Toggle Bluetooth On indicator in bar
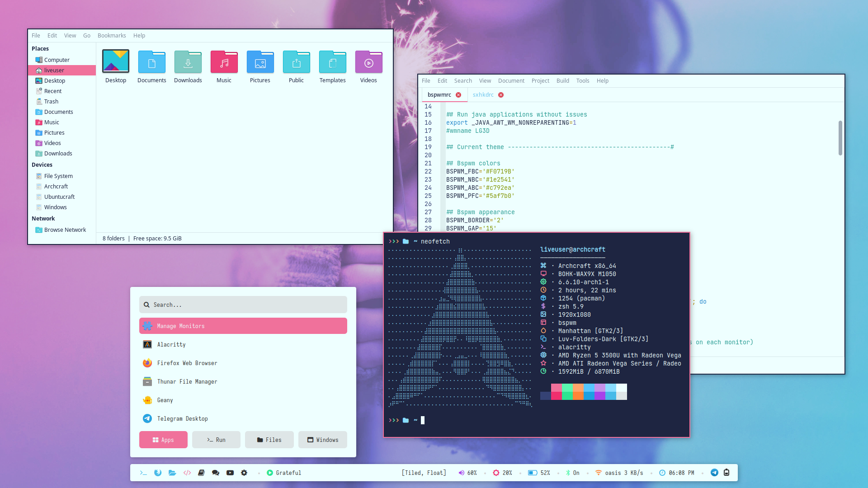Viewport: 868px width, 488px height. click(x=572, y=473)
